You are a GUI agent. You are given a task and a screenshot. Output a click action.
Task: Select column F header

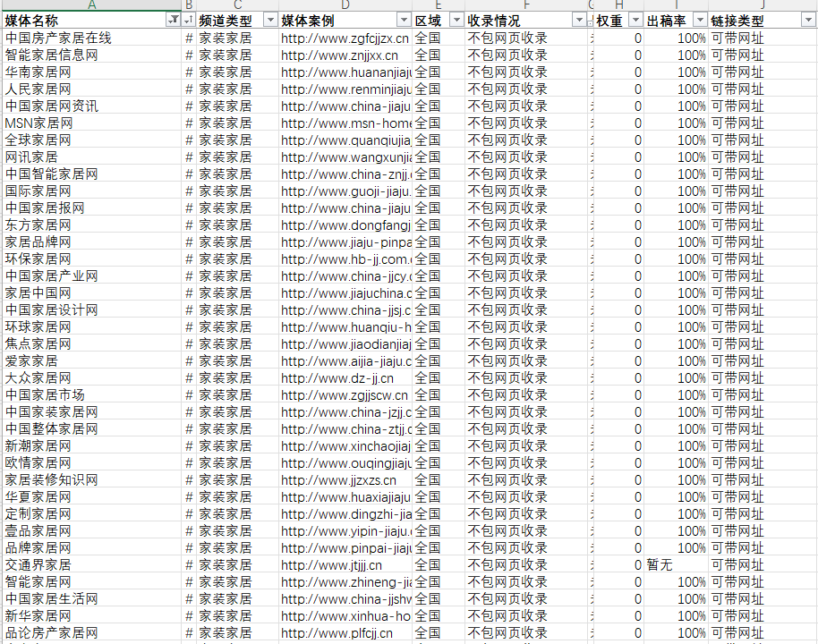click(x=526, y=5)
